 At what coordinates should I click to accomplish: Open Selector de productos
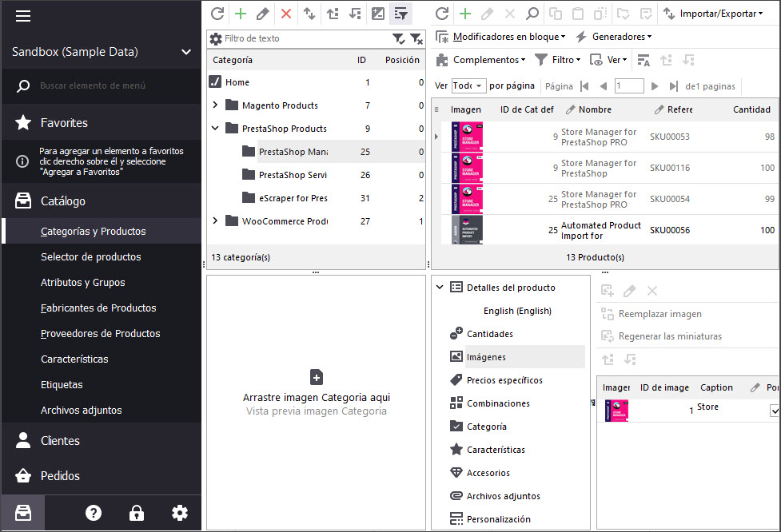click(90, 256)
